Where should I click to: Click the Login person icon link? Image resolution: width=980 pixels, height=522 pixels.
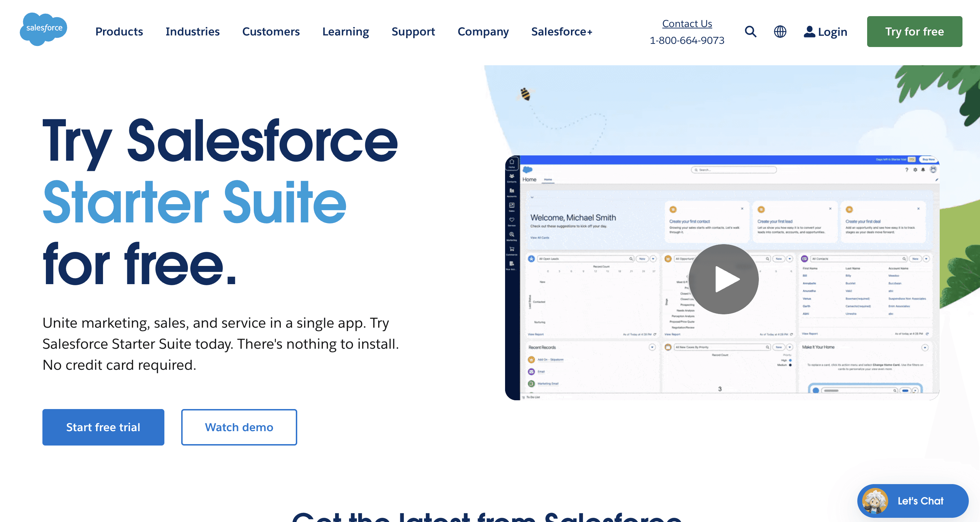point(825,32)
